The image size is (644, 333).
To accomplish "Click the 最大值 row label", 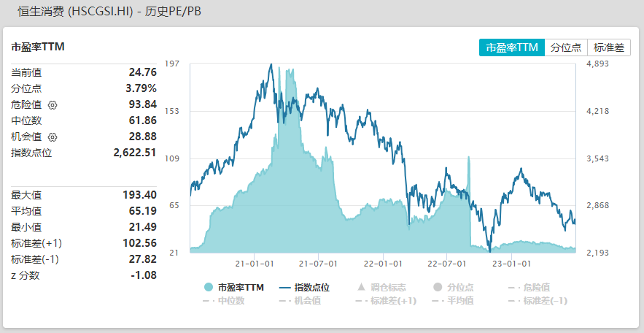I will [26, 195].
